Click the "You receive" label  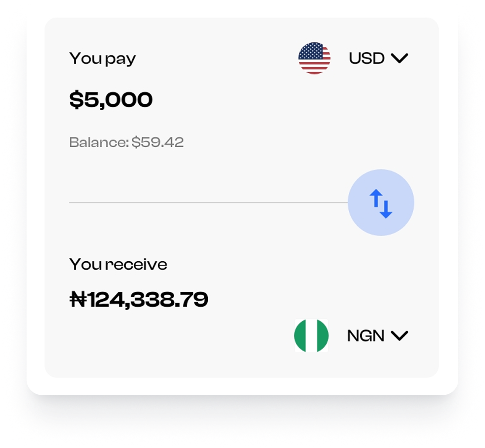pos(118,264)
